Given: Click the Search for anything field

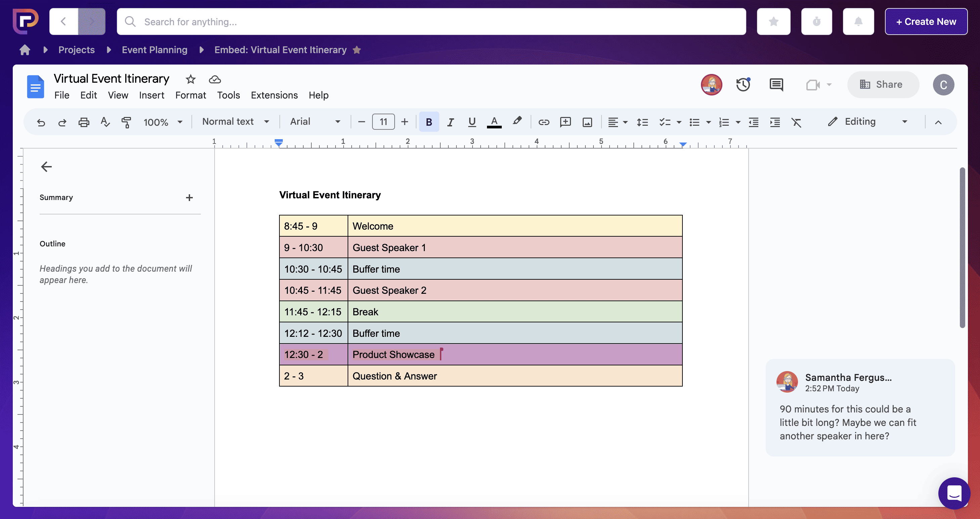Looking at the screenshot, I should [431, 22].
